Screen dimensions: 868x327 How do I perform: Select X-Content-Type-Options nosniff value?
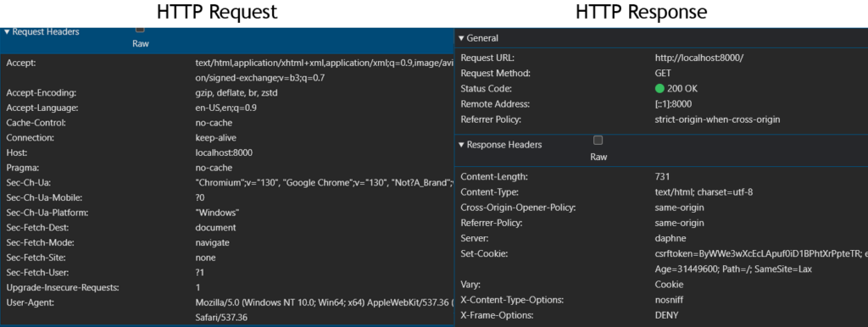(x=669, y=300)
